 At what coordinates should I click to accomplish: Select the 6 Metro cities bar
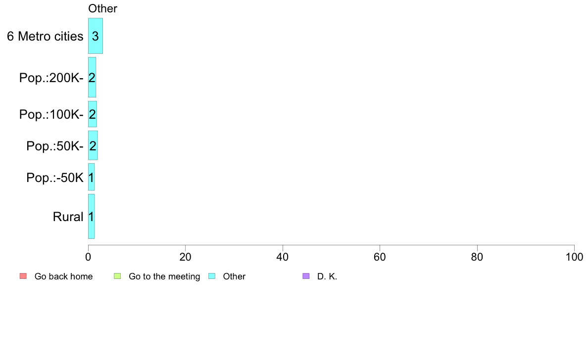click(96, 36)
